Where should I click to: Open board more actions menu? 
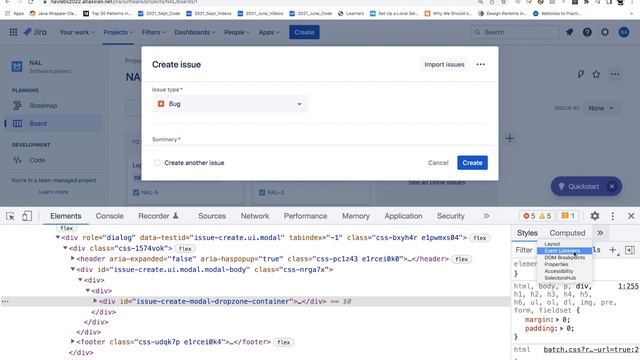615,74
